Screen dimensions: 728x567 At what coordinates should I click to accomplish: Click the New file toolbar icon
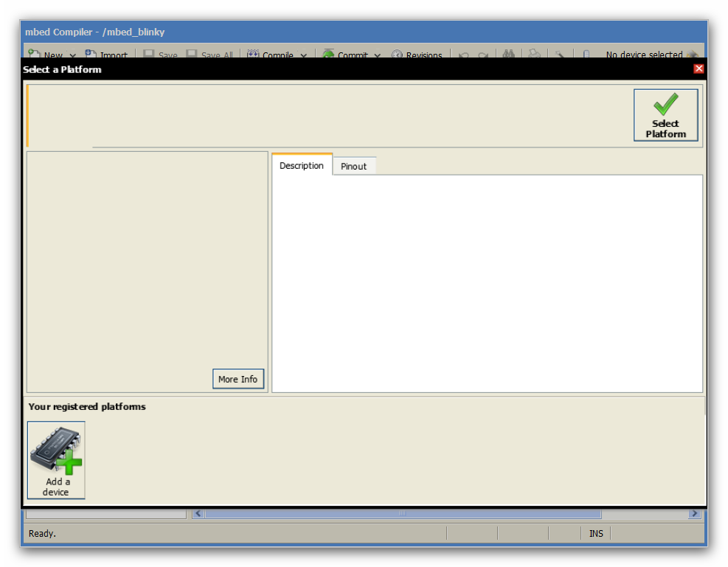(x=34, y=55)
